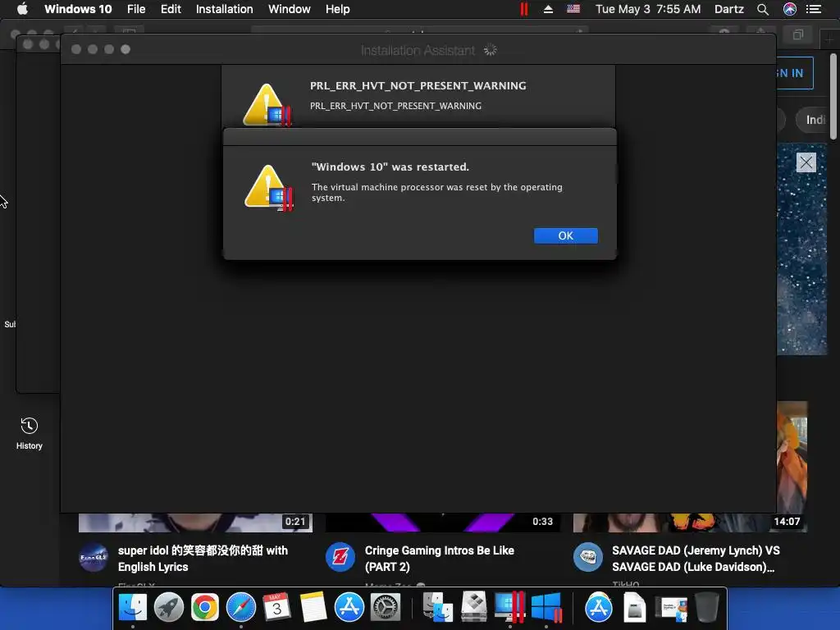The height and width of the screenshot is (630, 840).
Task: Open History in YouTube sidebar
Action: tap(29, 433)
